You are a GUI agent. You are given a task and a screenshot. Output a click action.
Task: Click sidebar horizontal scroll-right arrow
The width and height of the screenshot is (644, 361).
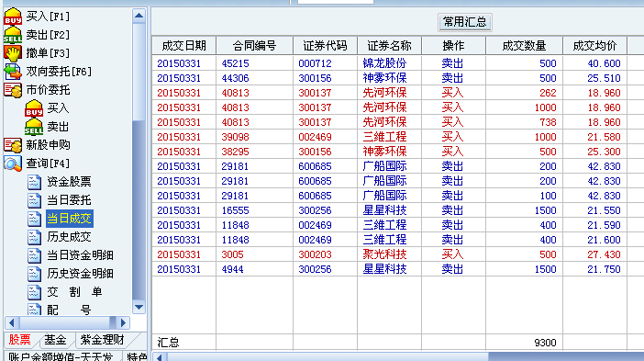[x=123, y=322]
